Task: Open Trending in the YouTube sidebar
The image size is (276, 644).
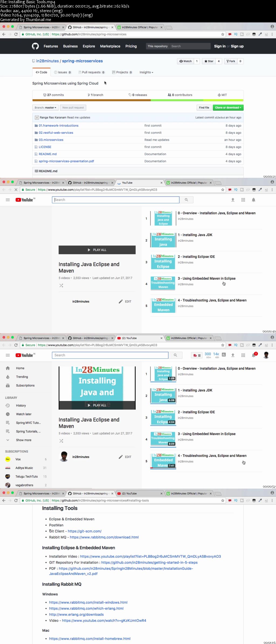Action: (22, 377)
